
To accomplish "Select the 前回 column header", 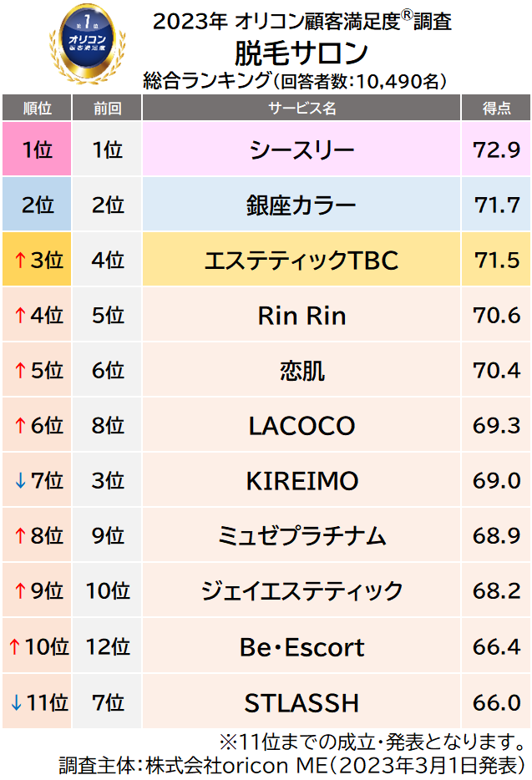I will click(x=107, y=108).
